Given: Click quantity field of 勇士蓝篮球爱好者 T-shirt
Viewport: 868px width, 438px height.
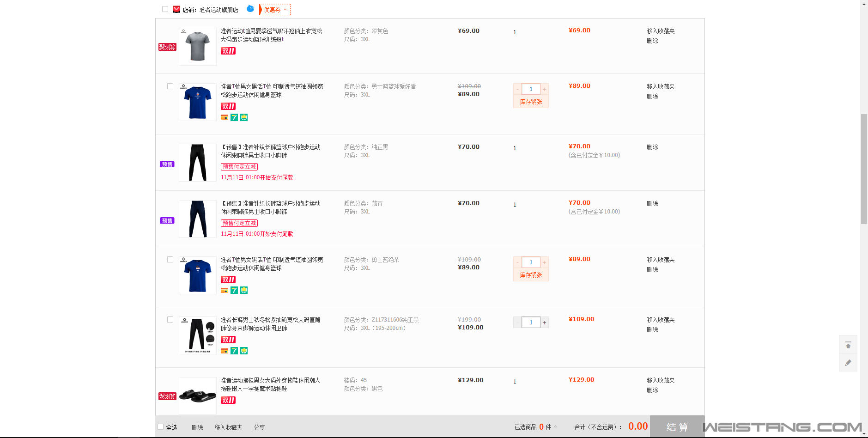Looking at the screenshot, I should point(531,89).
